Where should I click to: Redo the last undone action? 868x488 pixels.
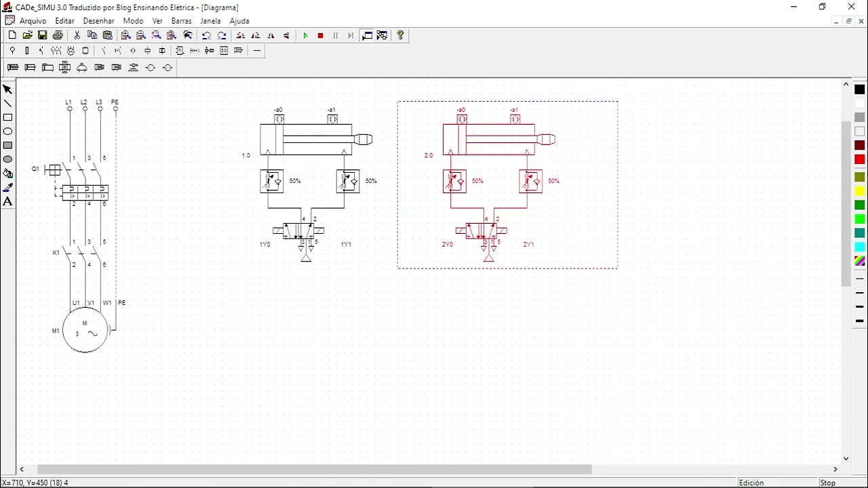222,35
